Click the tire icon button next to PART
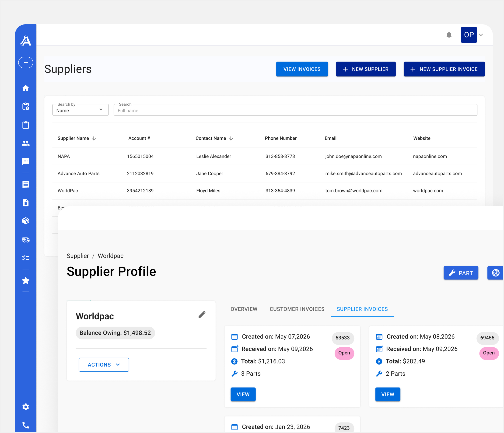Image resolution: width=504 pixels, height=433 pixels. (496, 273)
